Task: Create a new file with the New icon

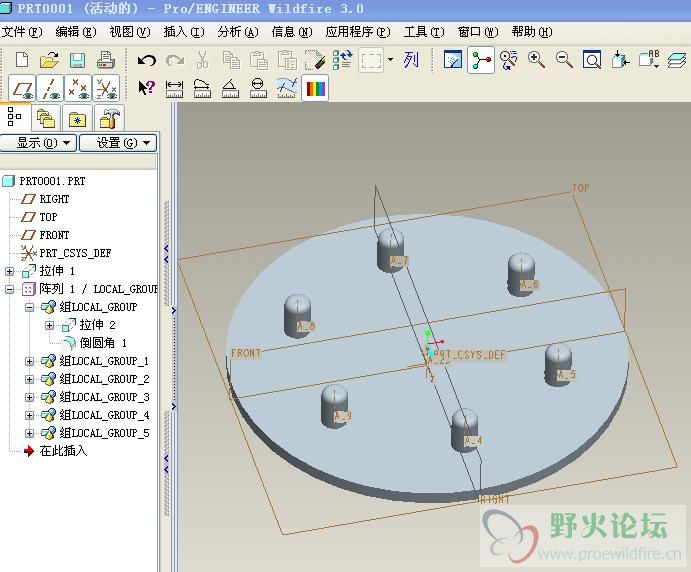Action: [22, 60]
